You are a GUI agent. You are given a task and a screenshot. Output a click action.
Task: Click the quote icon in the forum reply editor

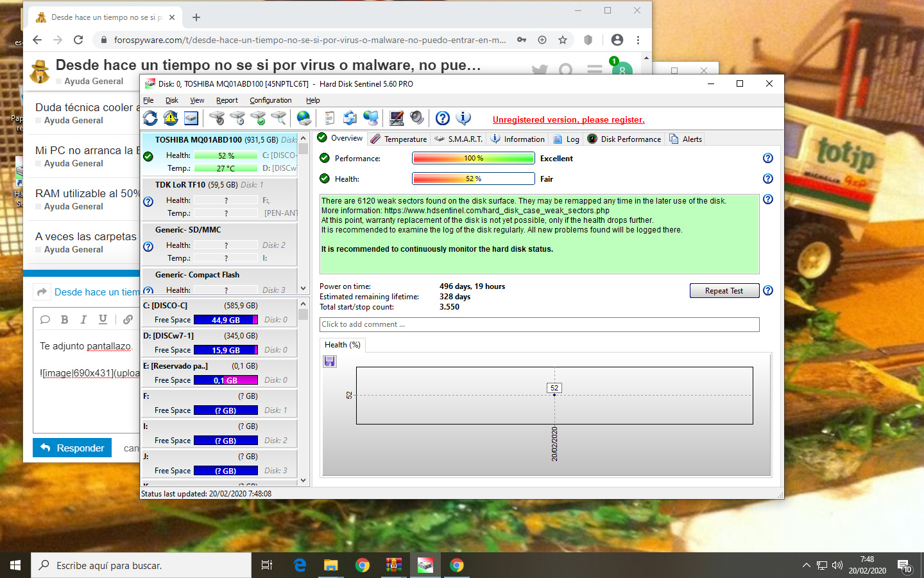[x=45, y=320]
